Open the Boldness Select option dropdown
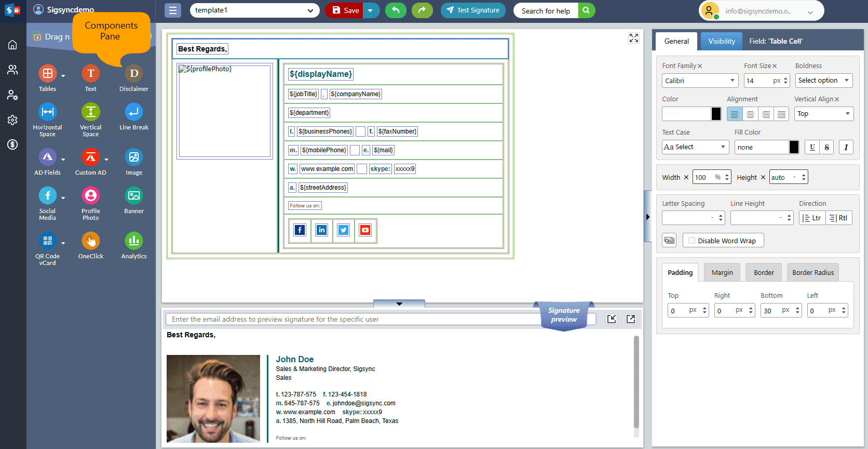This screenshot has height=449, width=868. point(823,81)
